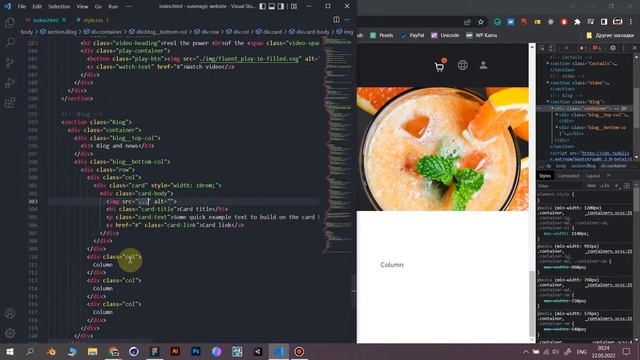Click the Styles Filter input field
Image resolution: width=640 pixels, height=360 pixels.
pyautogui.click(x=560, y=186)
